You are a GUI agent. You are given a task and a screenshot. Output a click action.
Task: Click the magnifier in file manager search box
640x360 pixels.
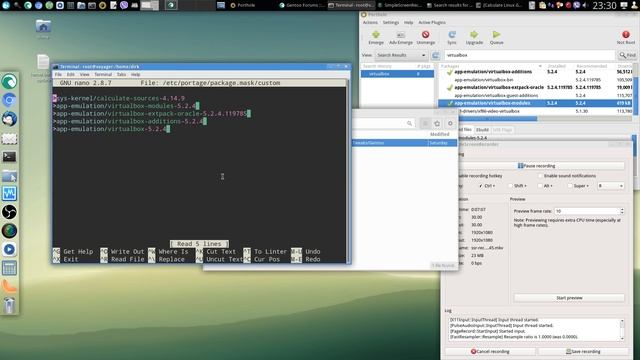click(x=409, y=123)
